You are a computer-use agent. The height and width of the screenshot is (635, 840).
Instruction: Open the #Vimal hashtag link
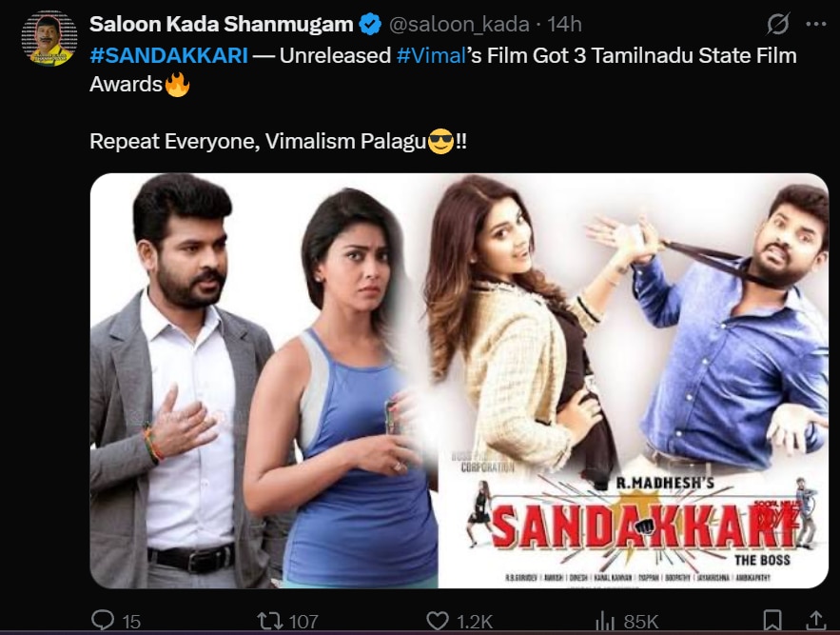431,56
